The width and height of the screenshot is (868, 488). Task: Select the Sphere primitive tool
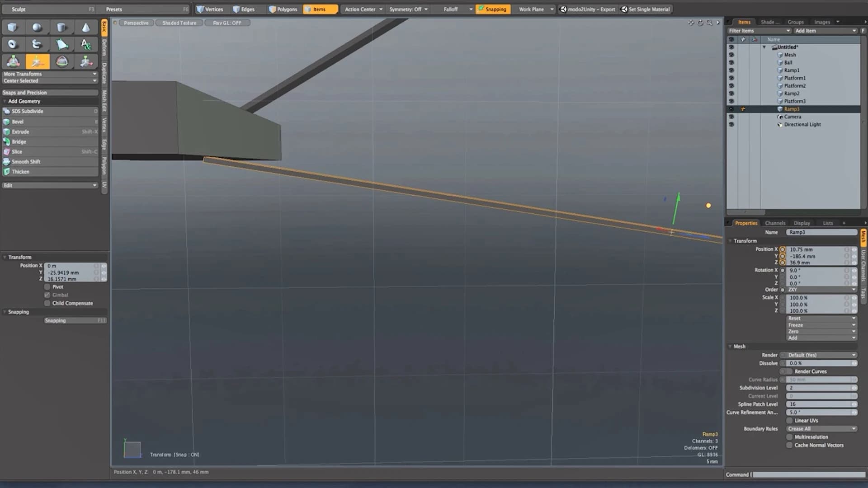(37, 27)
